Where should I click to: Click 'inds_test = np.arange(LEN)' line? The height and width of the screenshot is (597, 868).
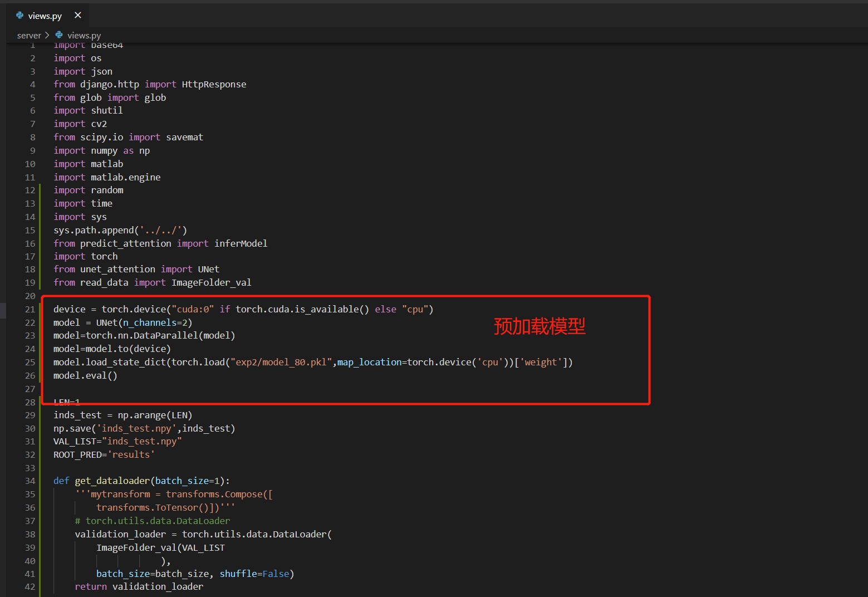(122, 415)
